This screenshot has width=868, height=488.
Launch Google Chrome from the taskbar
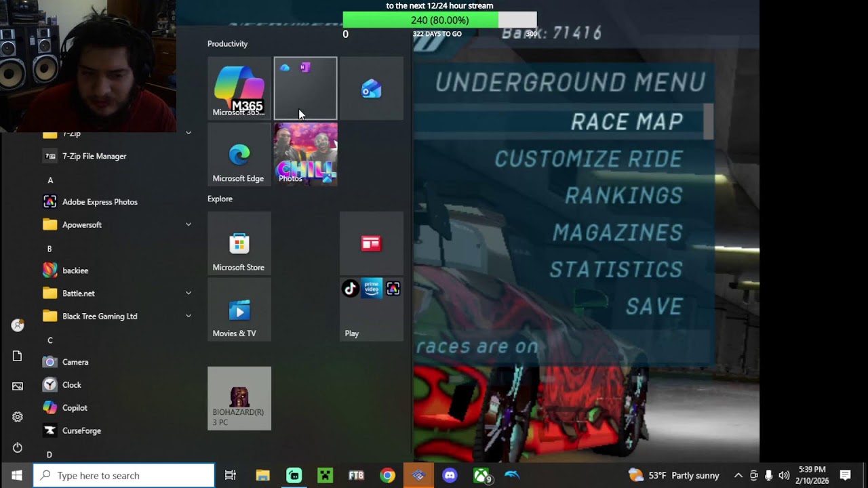click(x=387, y=475)
